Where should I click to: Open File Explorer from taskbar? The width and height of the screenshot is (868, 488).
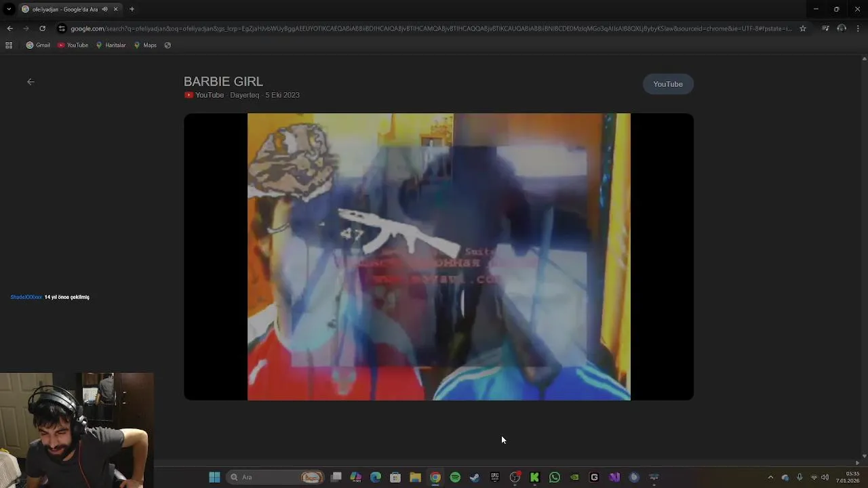[x=415, y=477]
